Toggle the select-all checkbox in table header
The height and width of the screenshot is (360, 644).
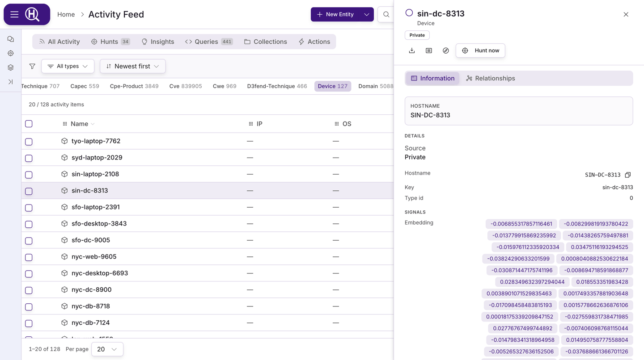(29, 124)
